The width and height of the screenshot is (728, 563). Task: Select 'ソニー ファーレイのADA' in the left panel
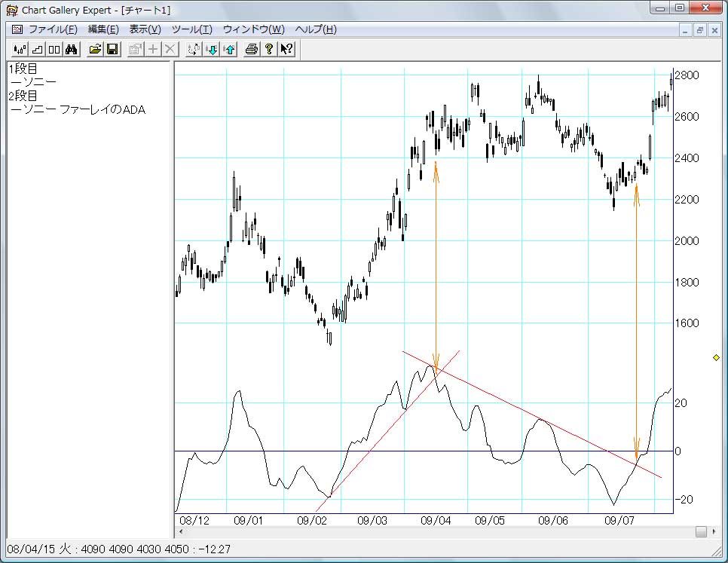[x=79, y=110]
